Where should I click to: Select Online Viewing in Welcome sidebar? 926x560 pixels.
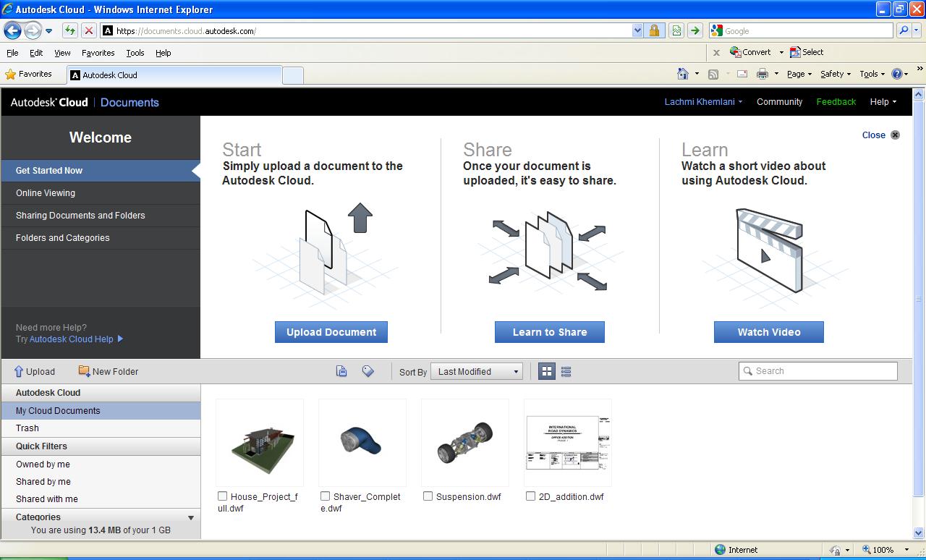[x=101, y=193]
